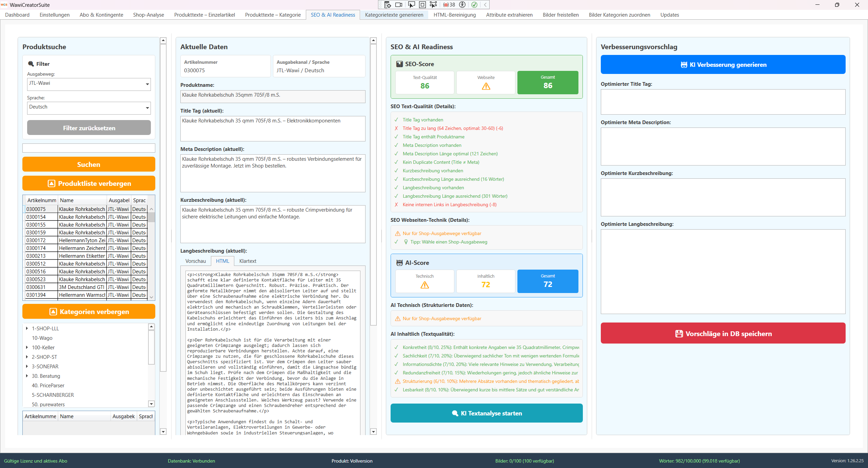
Task: Select product row 0300172 HellermannTyton
Action: (x=86, y=240)
